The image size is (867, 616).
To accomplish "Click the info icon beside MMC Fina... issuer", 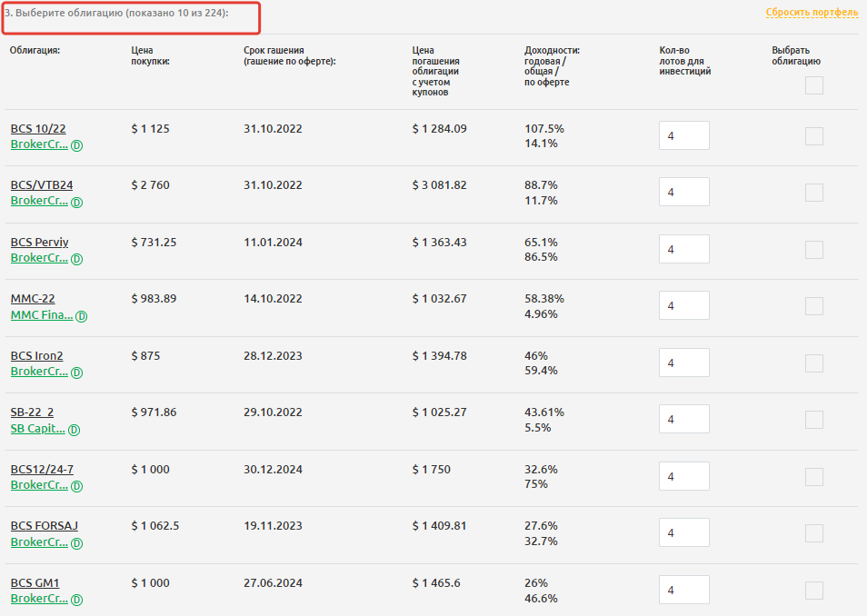I will click(x=82, y=316).
